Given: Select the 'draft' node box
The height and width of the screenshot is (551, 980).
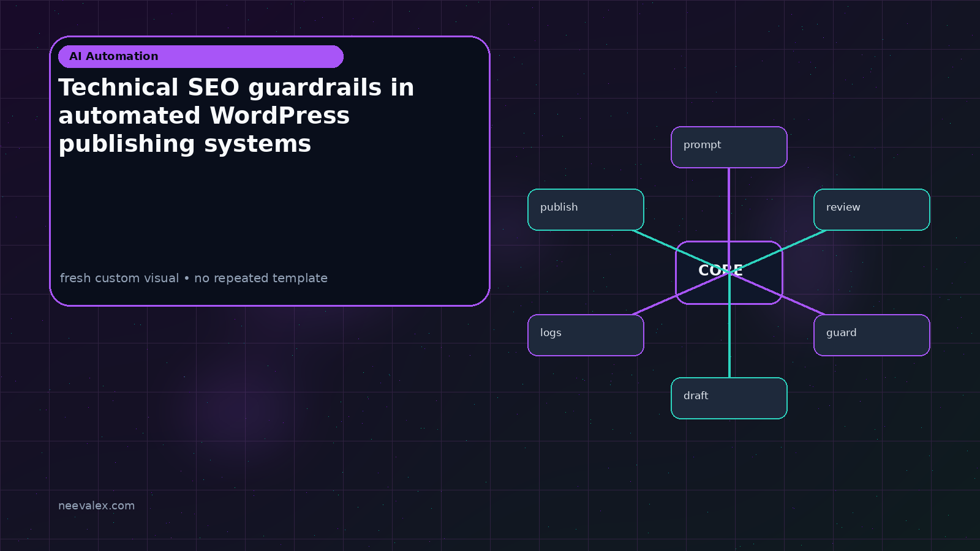Looking at the screenshot, I should pyautogui.click(x=729, y=398).
